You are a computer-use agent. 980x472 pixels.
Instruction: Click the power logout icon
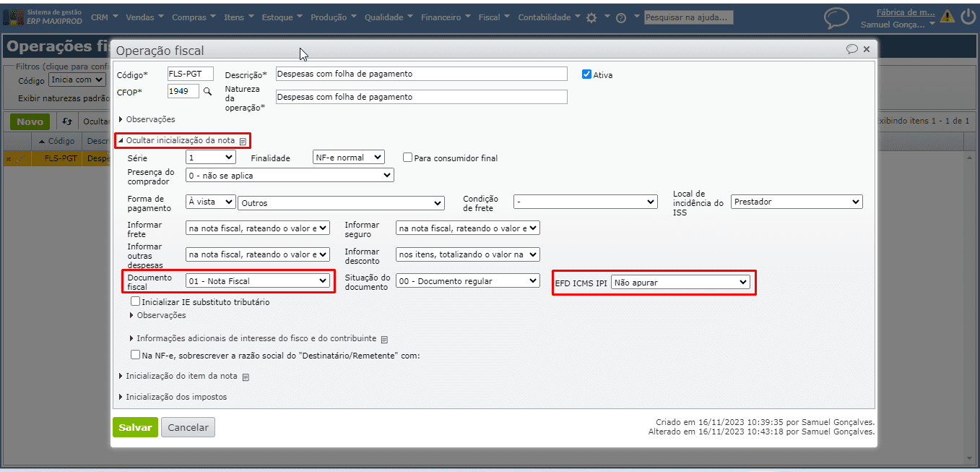[968, 17]
